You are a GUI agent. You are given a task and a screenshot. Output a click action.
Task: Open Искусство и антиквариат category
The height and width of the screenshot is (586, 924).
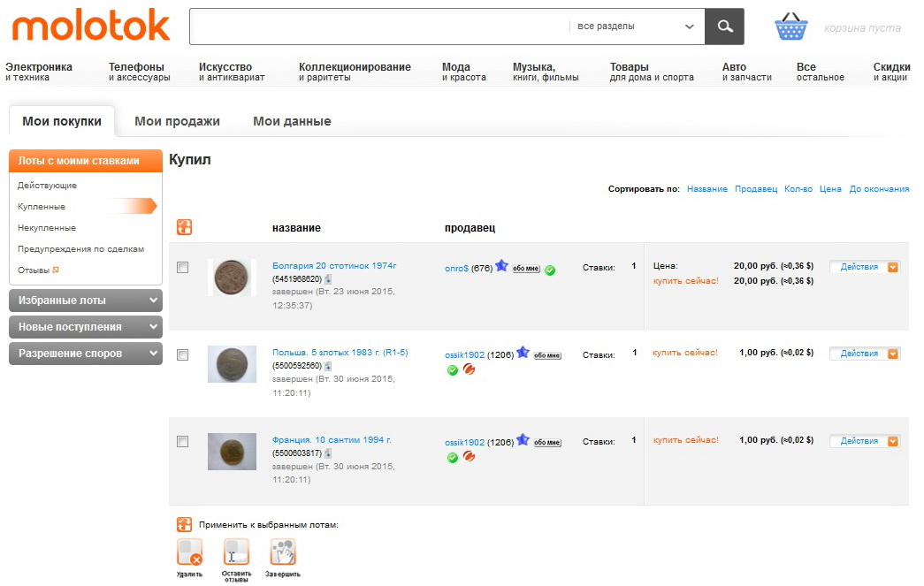(232, 72)
